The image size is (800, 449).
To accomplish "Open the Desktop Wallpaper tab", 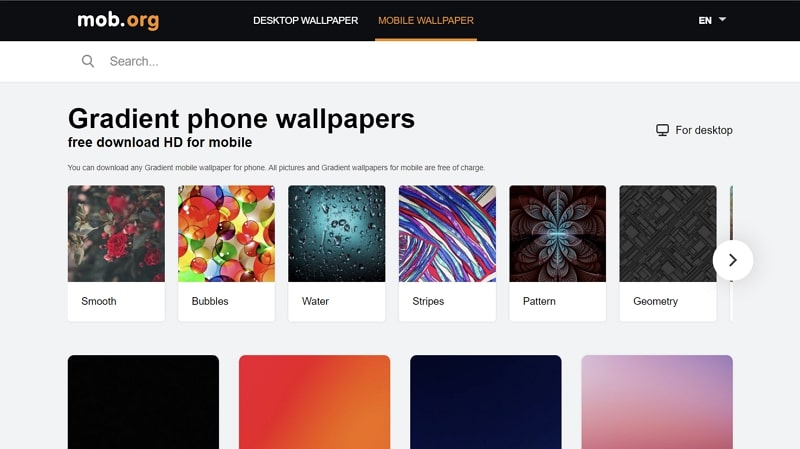I will pos(306,20).
